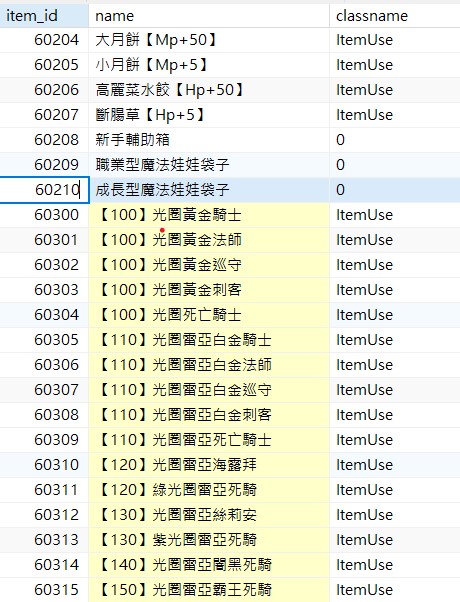This screenshot has height=602, width=460.
Task: Select the name cell 【150】光圈雷亞霸王死騎
Action: click(x=209, y=590)
